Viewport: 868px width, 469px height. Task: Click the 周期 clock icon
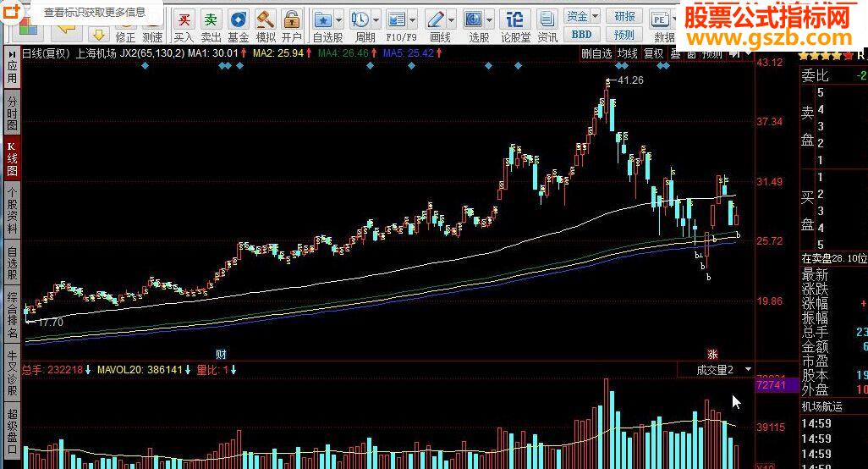coord(360,20)
